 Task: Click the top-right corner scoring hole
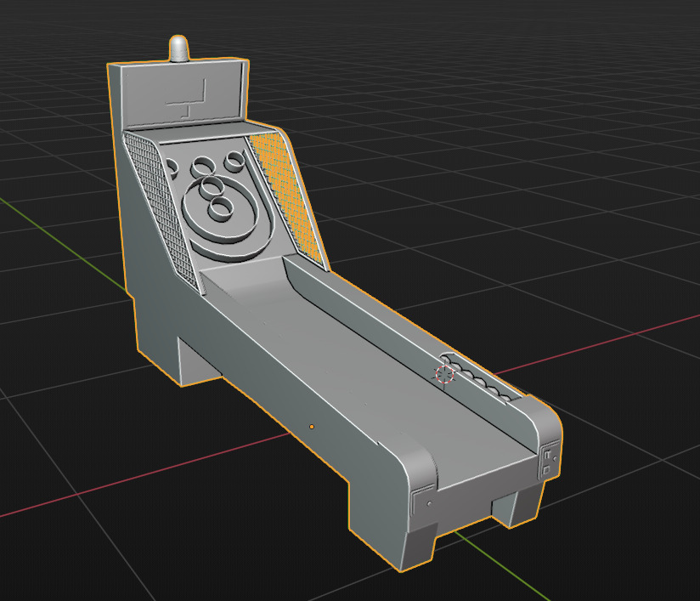coord(234,162)
